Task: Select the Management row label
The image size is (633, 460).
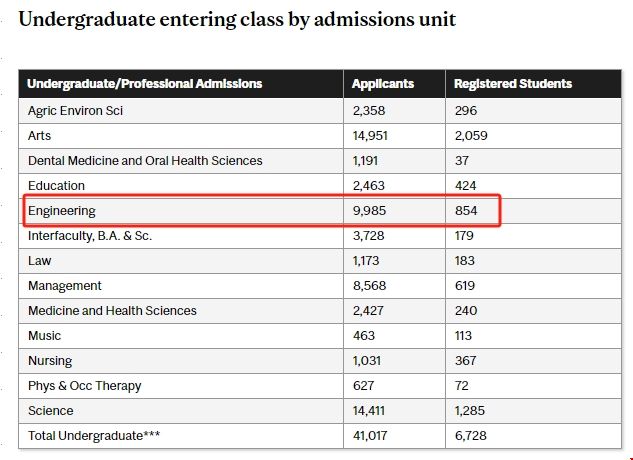Action: click(x=64, y=286)
